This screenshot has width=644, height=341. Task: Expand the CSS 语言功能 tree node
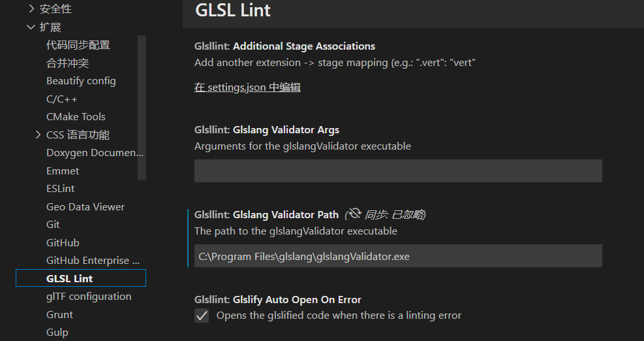click(38, 135)
